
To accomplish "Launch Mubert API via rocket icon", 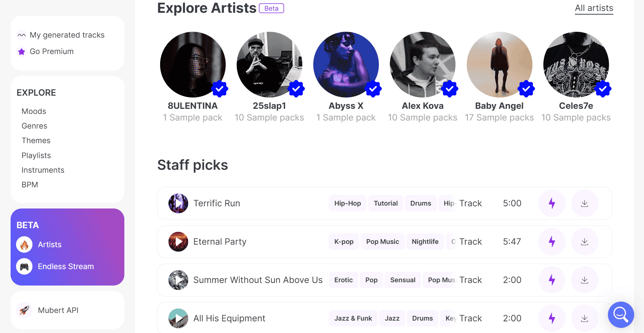I will (24, 310).
